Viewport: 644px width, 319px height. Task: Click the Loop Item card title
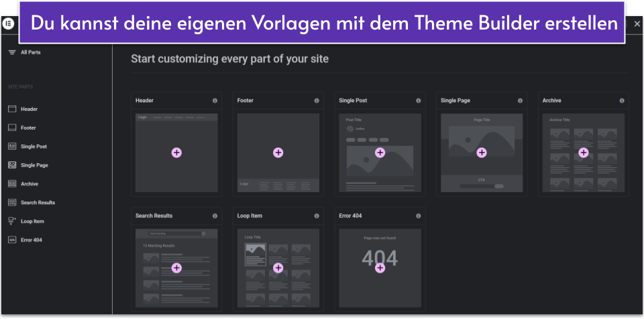250,216
